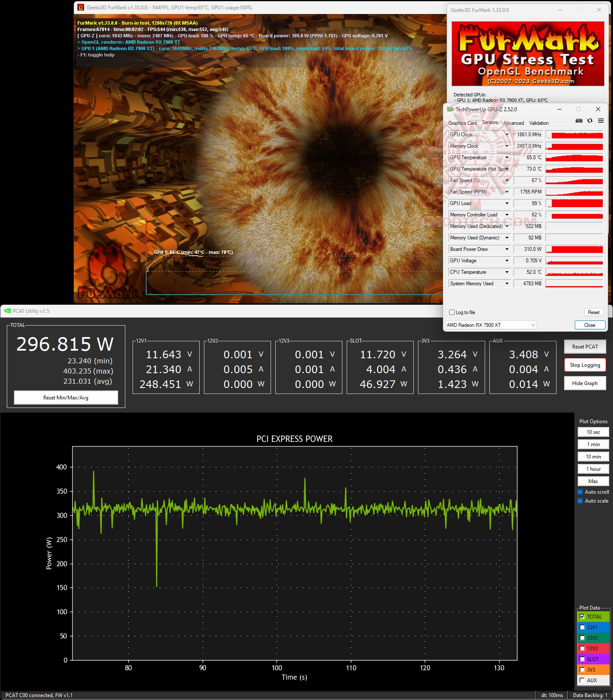Click the 310.0 W Board Power Draw value
Screen dimensions: 613x700
[528, 249]
